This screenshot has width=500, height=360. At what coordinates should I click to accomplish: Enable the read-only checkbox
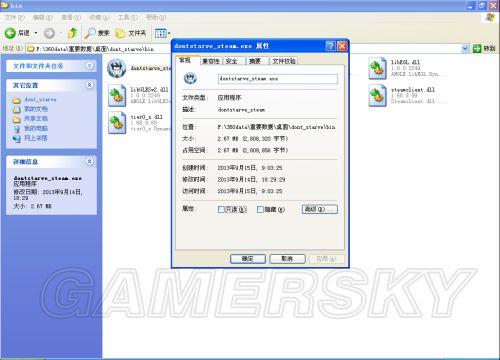pyautogui.click(x=221, y=209)
